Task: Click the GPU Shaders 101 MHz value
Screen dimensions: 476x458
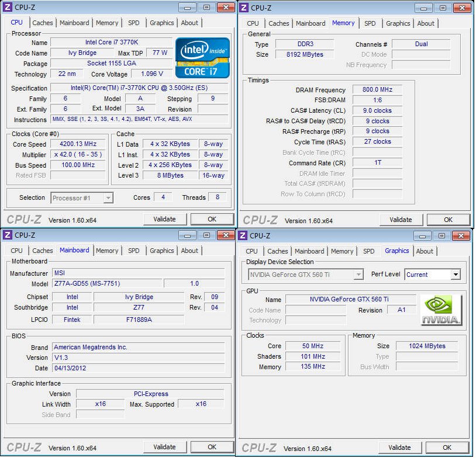Action: [313, 357]
